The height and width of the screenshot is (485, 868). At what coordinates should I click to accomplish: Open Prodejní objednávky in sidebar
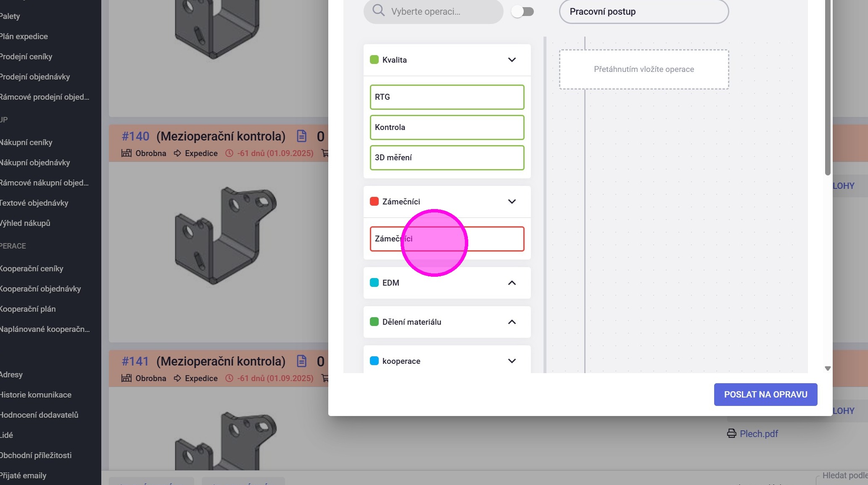coord(35,77)
